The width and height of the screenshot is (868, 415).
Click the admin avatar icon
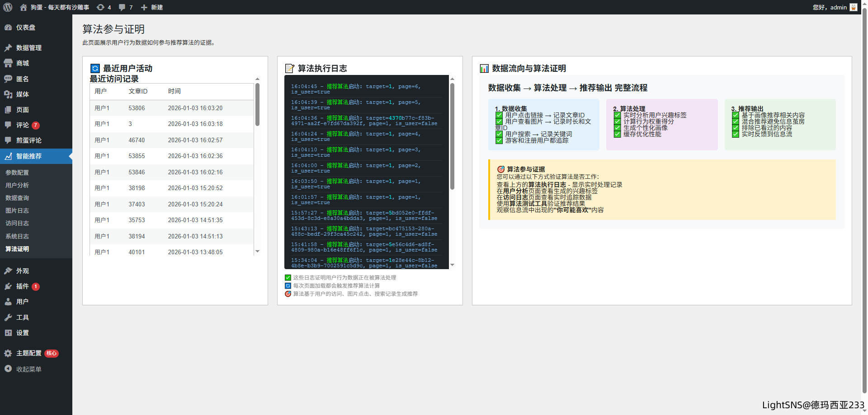pos(854,7)
